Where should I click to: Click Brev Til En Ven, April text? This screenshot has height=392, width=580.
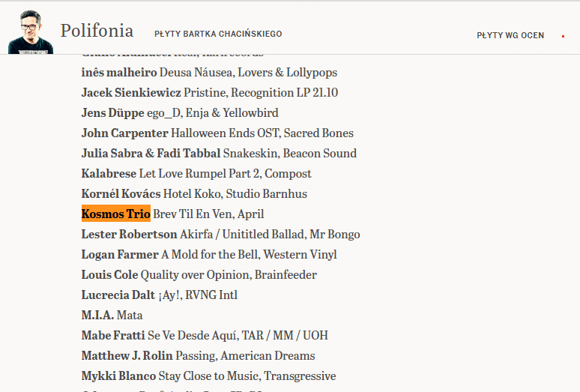[x=208, y=214]
